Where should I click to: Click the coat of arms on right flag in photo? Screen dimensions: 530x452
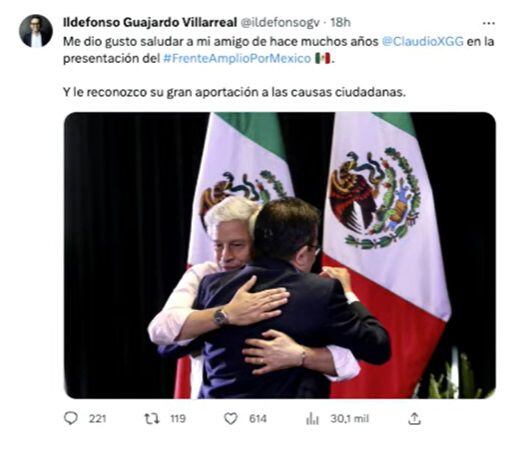[375, 199]
